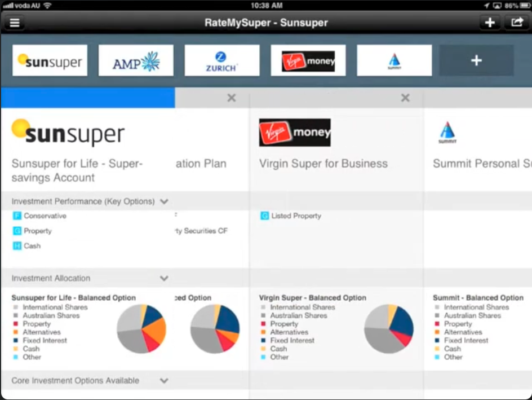Click the partially hidden column pie chart

coord(215,329)
